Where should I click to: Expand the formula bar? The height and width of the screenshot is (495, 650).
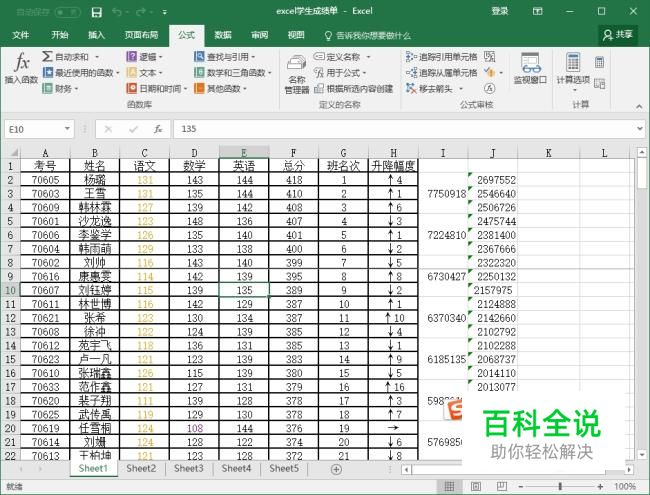[640, 129]
